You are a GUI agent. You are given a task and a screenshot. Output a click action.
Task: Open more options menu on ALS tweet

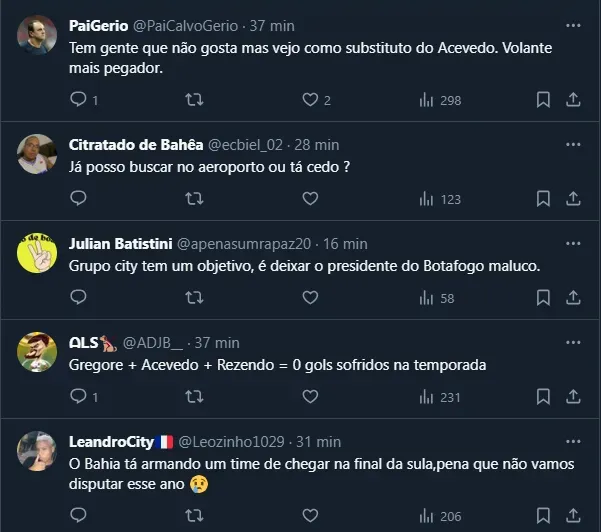coord(572,342)
